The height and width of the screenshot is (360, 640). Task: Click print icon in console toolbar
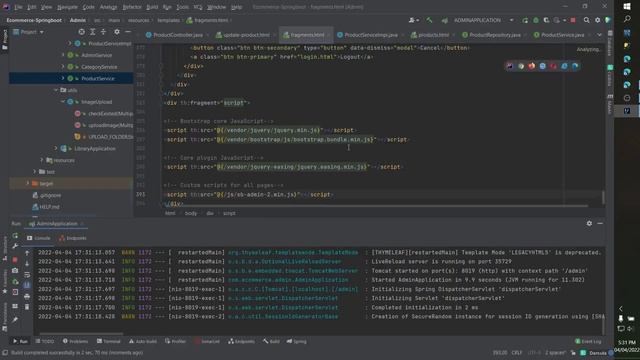(x=27, y=296)
